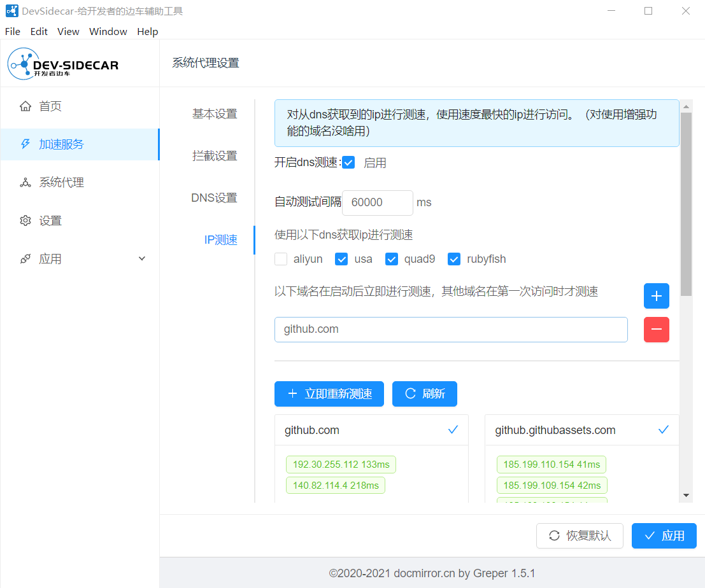The image size is (705, 588).
Task: Expand the 应用 sidebar submenu chevron
Action: click(x=142, y=258)
